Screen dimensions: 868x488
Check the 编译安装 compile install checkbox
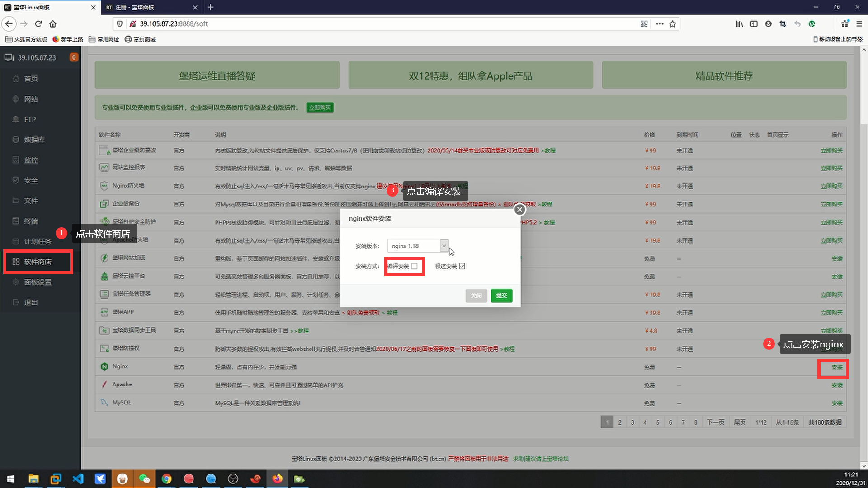[414, 266]
